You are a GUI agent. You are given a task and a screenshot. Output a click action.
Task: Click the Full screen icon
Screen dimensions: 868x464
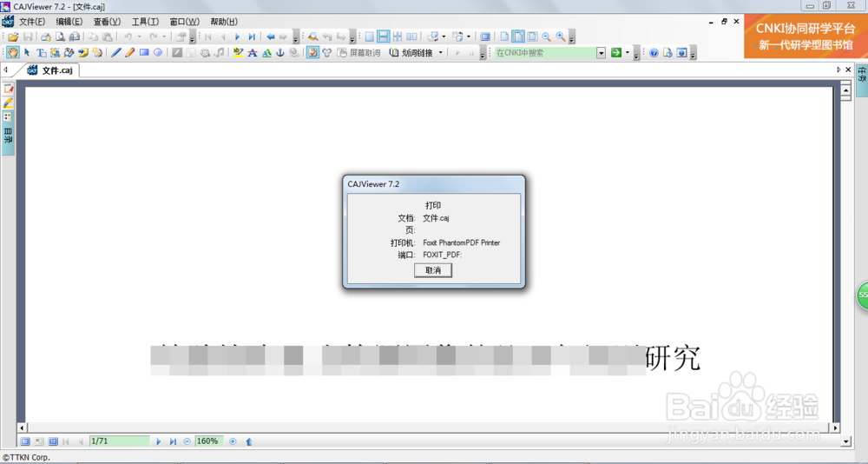click(x=485, y=36)
